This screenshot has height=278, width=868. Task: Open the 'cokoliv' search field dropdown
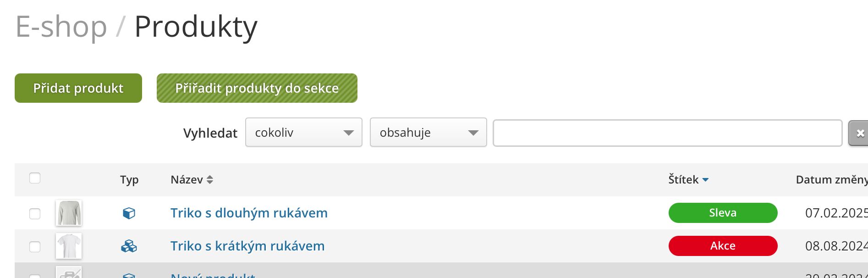point(304,133)
